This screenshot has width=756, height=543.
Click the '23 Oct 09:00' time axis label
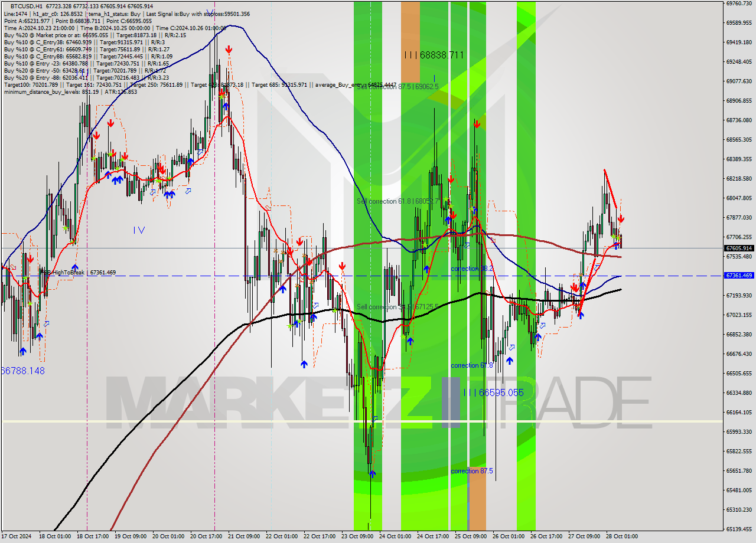pyautogui.click(x=357, y=537)
